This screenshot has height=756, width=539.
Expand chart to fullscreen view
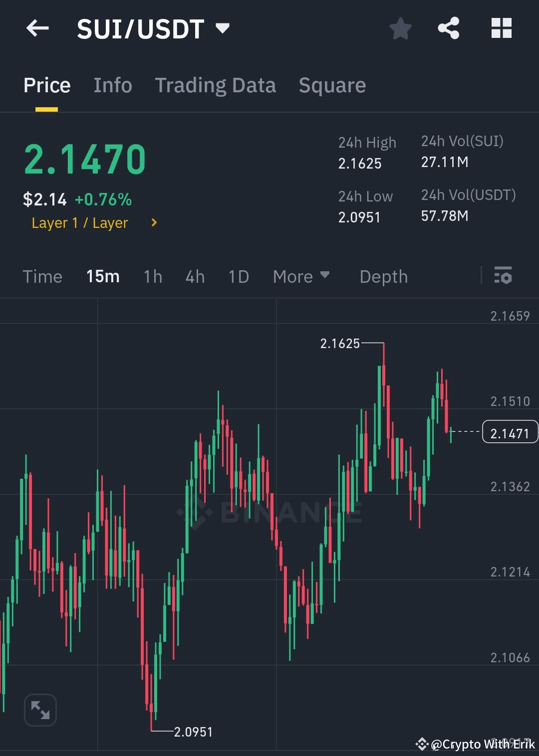40,710
